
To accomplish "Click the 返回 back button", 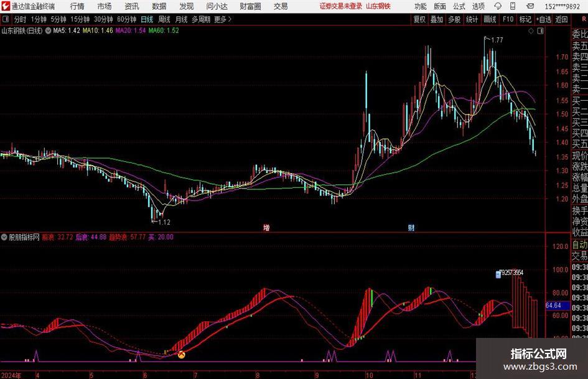I will [561, 19].
